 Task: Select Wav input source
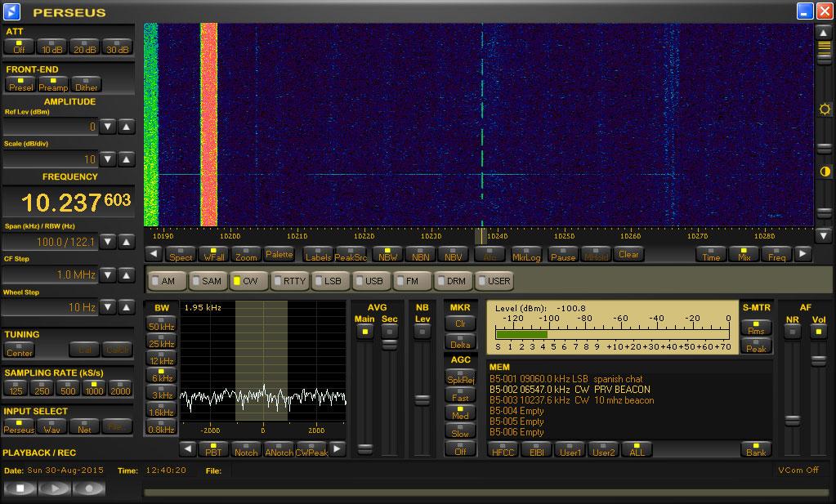point(51,426)
